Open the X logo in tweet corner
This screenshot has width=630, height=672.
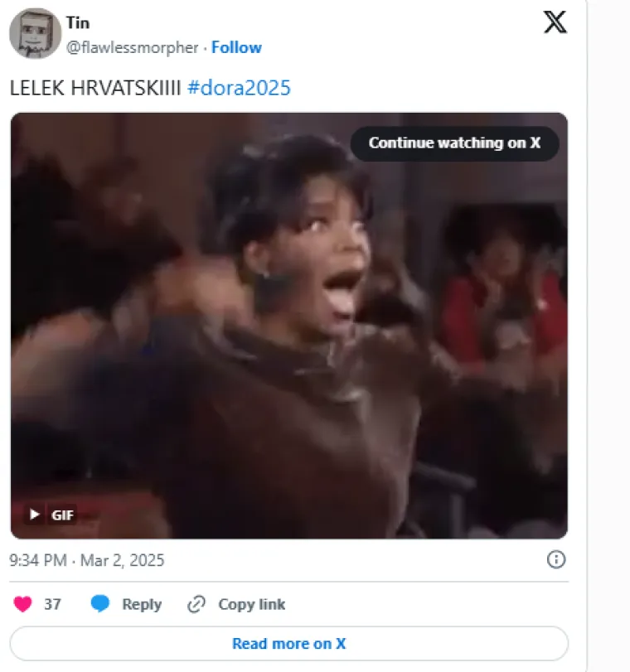(x=555, y=22)
